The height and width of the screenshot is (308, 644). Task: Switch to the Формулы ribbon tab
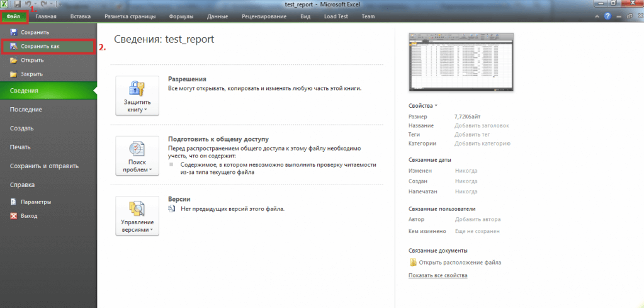(x=181, y=16)
